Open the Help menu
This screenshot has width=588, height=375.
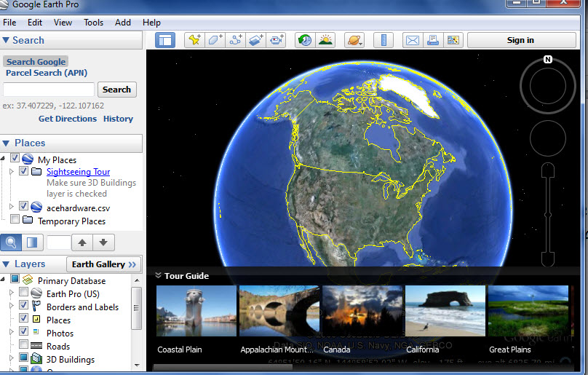click(151, 23)
